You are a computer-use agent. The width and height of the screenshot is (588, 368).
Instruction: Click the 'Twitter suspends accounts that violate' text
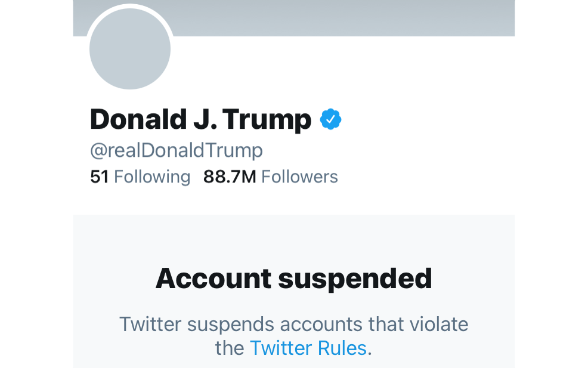293,324
